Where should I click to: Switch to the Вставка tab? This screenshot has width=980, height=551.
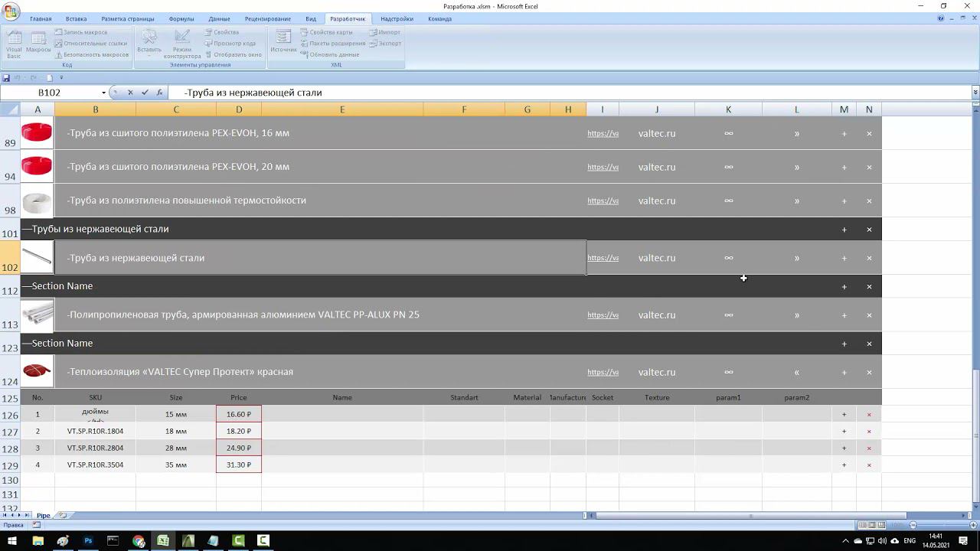tap(76, 18)
